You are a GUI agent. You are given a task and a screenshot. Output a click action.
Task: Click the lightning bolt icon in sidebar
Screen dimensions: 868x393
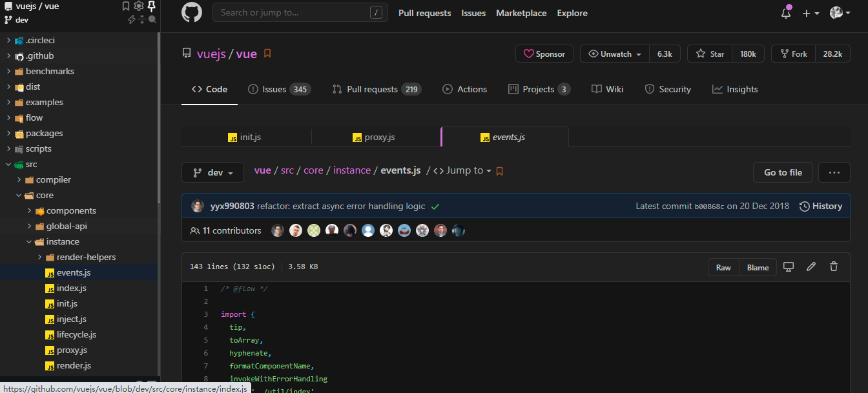[x=132, y=19]
